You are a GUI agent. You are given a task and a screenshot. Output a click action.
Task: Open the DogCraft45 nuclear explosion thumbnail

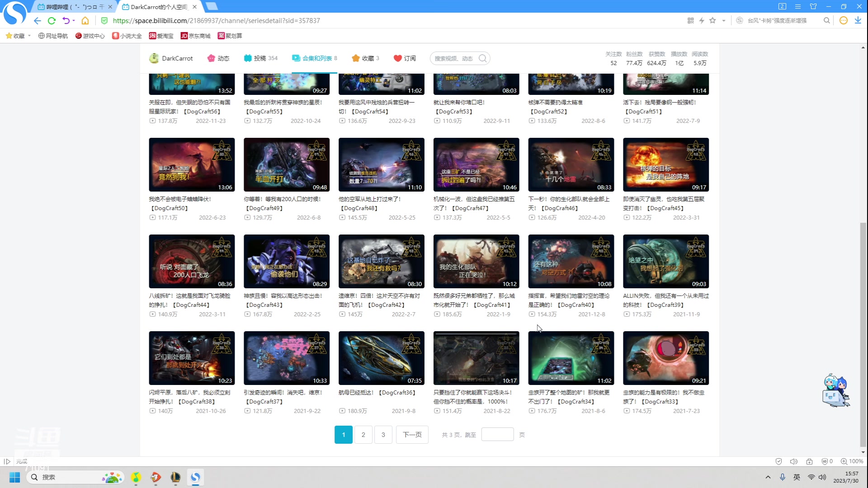(x=666, y=164)
